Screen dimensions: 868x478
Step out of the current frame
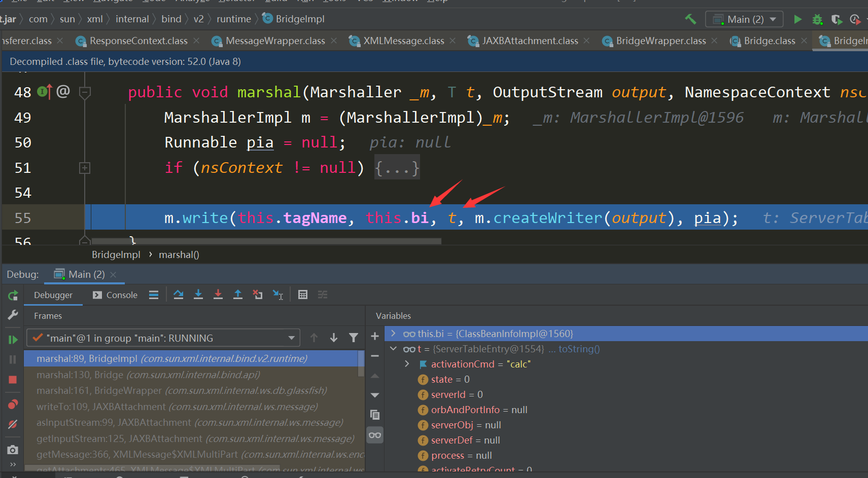point(238,294)
